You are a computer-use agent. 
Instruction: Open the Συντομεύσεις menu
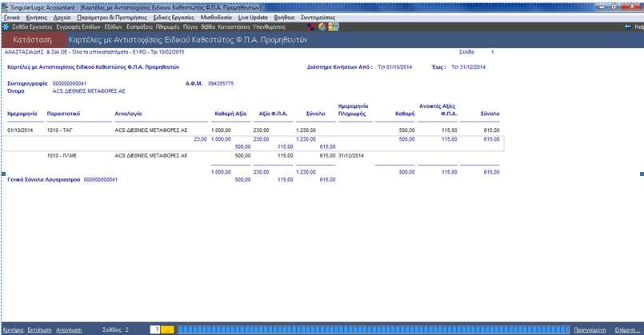(318, 18)
